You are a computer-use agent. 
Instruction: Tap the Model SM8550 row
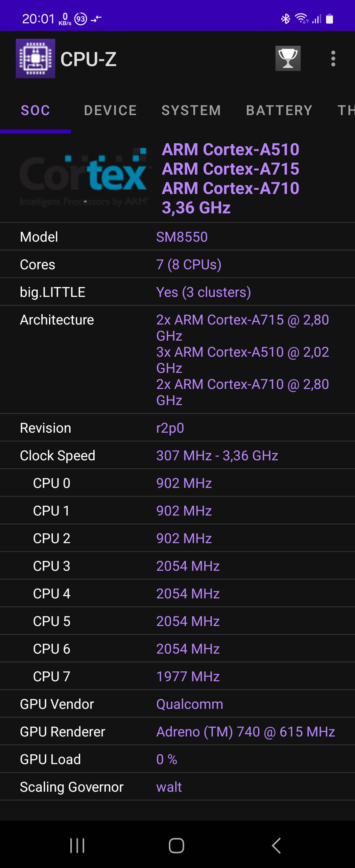coord(177,237)
